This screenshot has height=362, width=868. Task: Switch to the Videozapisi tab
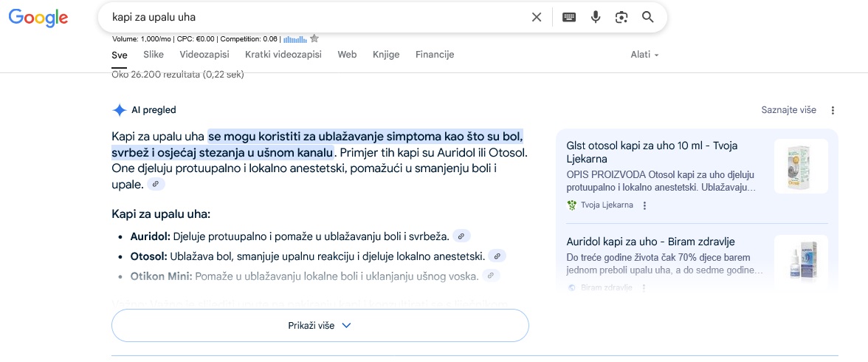(x=204, y=55)
